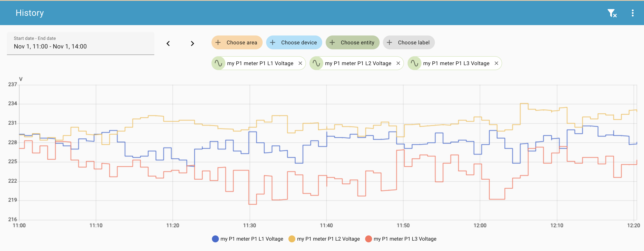Remove the L3 Voltage entity chip
The height and width of the screenshot is (251, 644).
tap(496, 63)
